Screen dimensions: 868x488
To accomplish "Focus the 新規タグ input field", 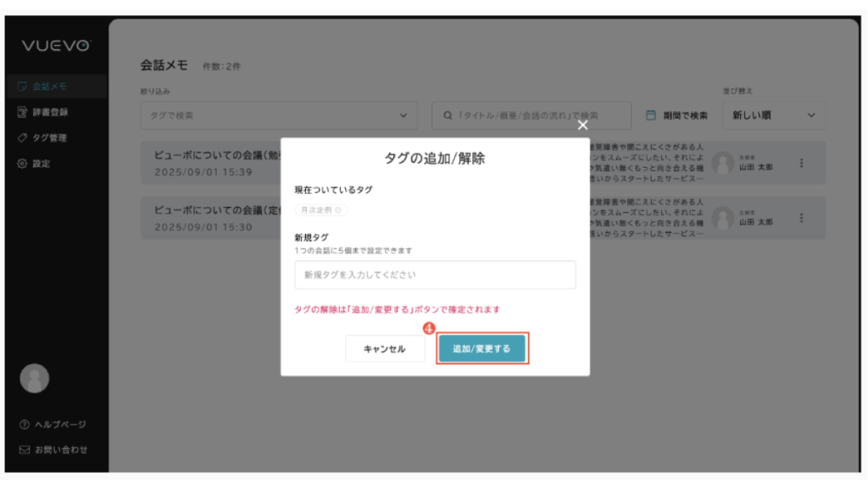I will [x=435, y=275].
